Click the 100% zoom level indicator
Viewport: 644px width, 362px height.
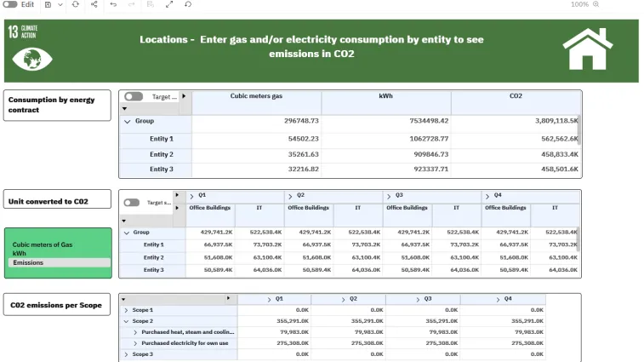point(579,4)
